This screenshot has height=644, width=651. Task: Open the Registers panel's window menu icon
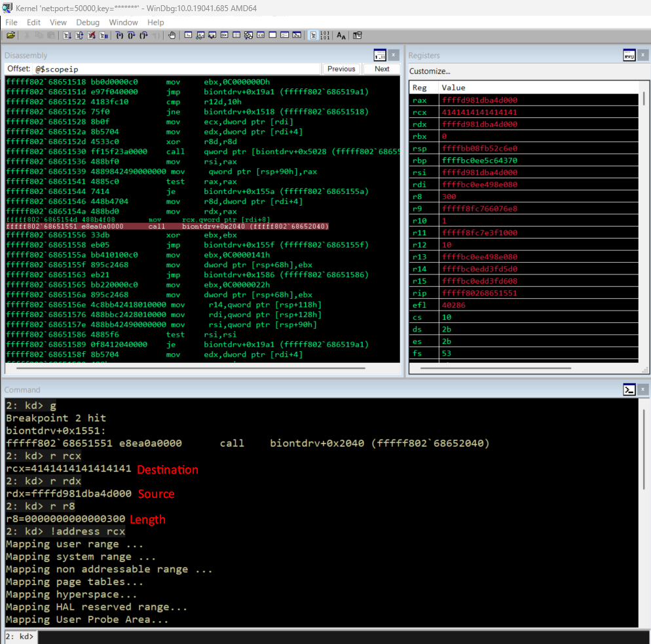click(629, 56)
